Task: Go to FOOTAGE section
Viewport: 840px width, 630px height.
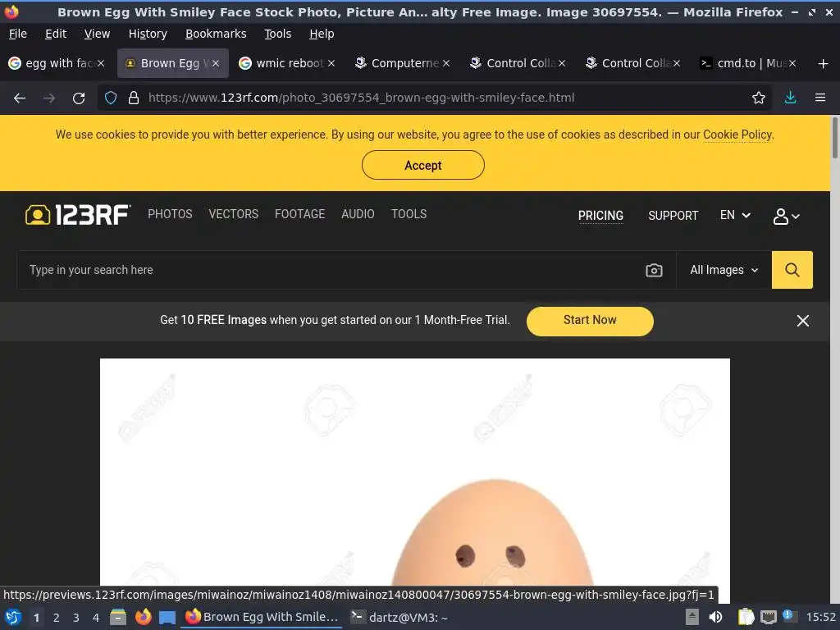Action: (x=299, y=214)
